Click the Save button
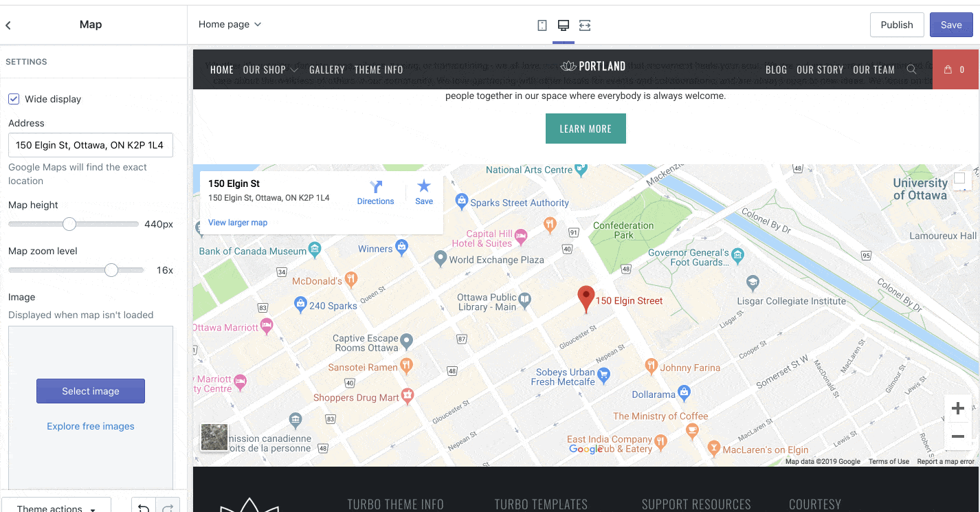Screen dimensions: 980x512 [951, 25]
